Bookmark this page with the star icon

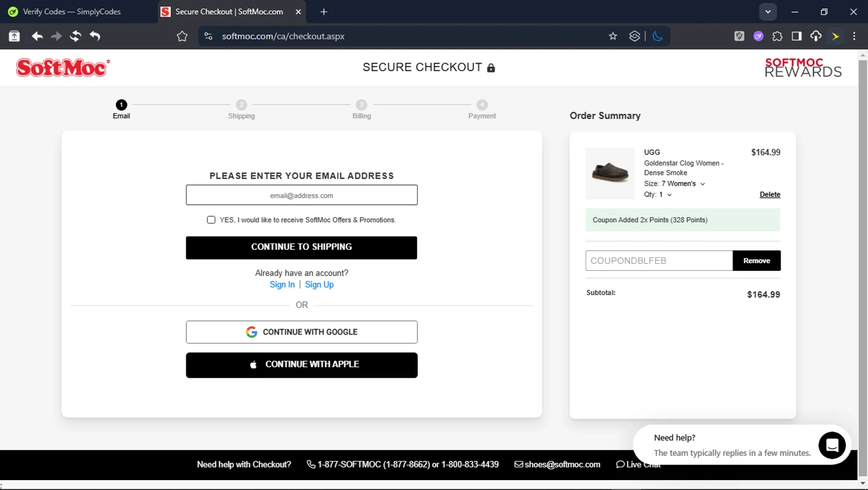click(613, 36)
